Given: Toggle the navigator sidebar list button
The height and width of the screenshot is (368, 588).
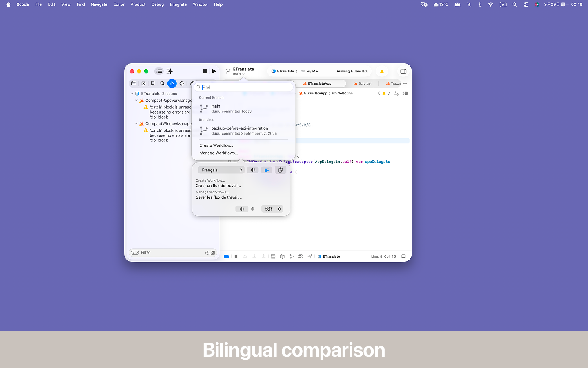Looking at the screenshot, I should pos(159,71).
